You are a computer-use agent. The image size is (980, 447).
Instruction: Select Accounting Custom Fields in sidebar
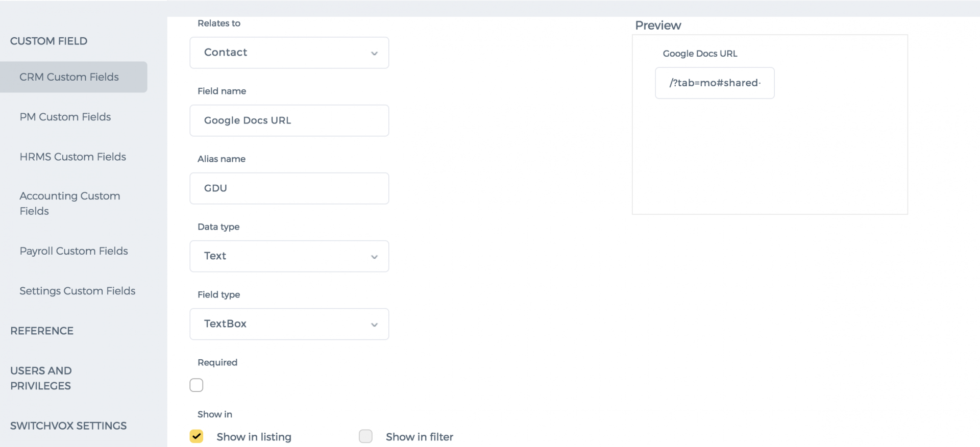pyautogui.click(x=70, y=204)
